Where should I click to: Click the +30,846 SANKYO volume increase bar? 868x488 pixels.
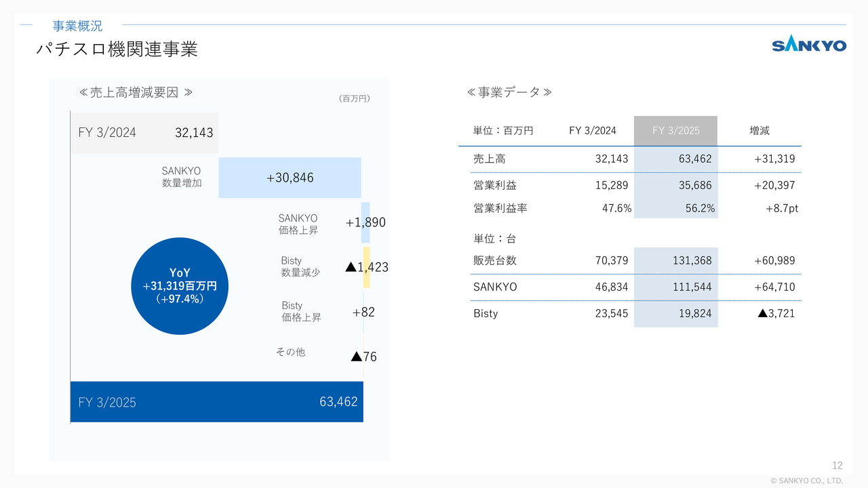(290, 178)
